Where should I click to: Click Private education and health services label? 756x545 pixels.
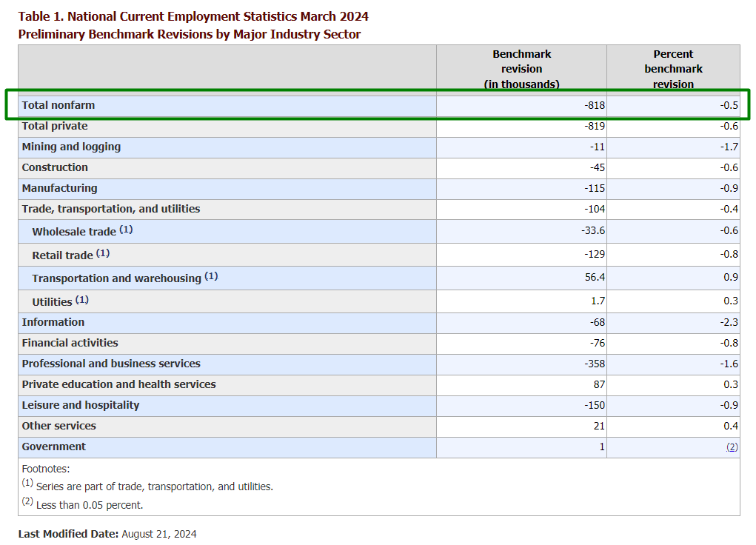click(x=118, y=384)
